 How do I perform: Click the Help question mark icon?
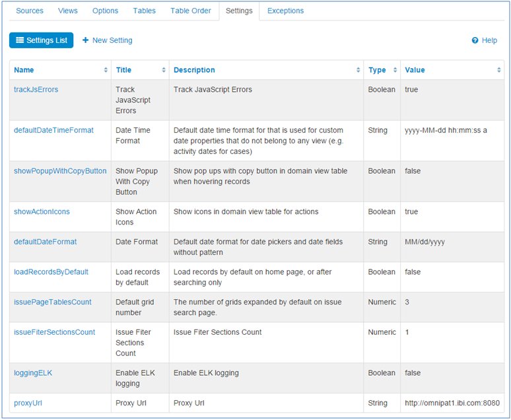pos(475,41)
